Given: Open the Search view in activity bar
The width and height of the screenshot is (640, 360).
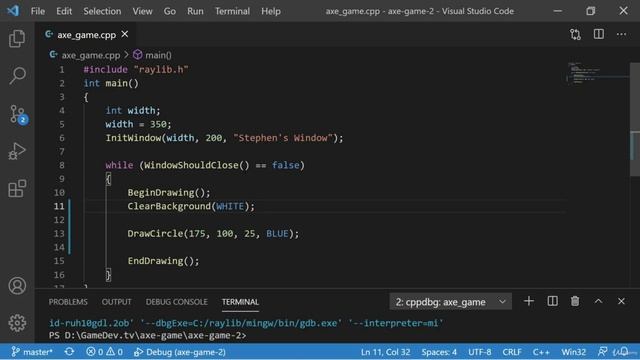Looking at the screenshot, I should (x=17, y=76).
